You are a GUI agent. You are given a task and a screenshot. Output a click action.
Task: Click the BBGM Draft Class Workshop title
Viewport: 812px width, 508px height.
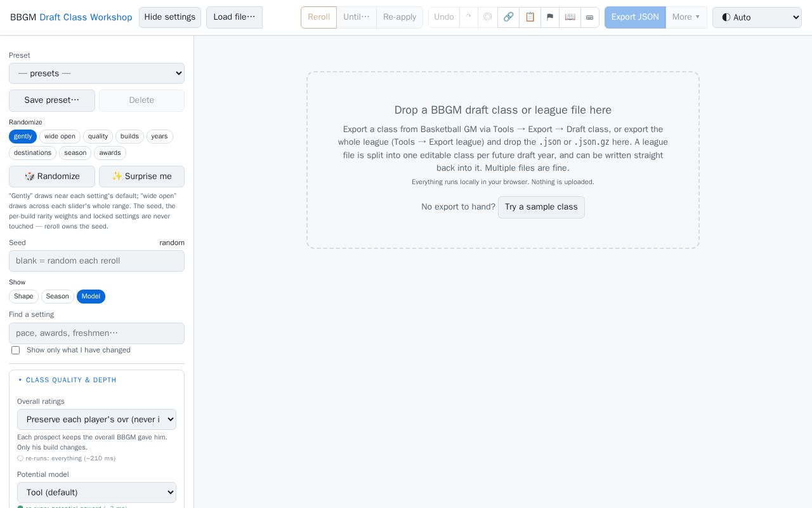71,17
